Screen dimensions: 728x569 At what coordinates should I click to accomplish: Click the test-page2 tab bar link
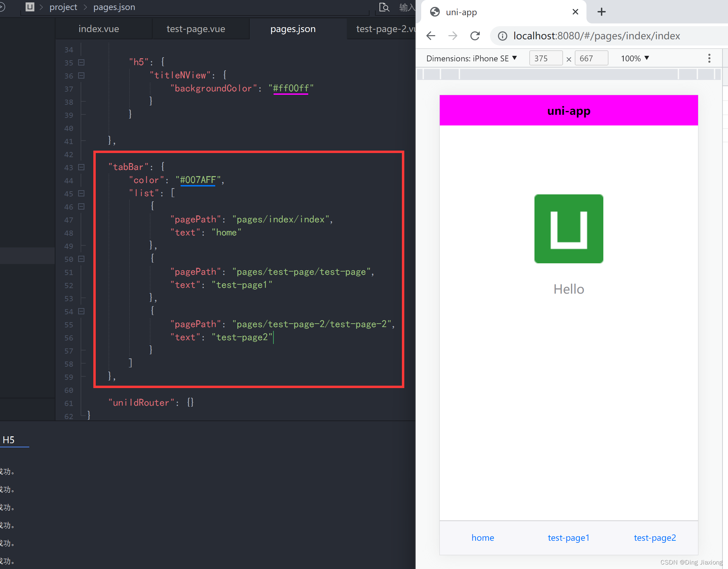point(654,537)
